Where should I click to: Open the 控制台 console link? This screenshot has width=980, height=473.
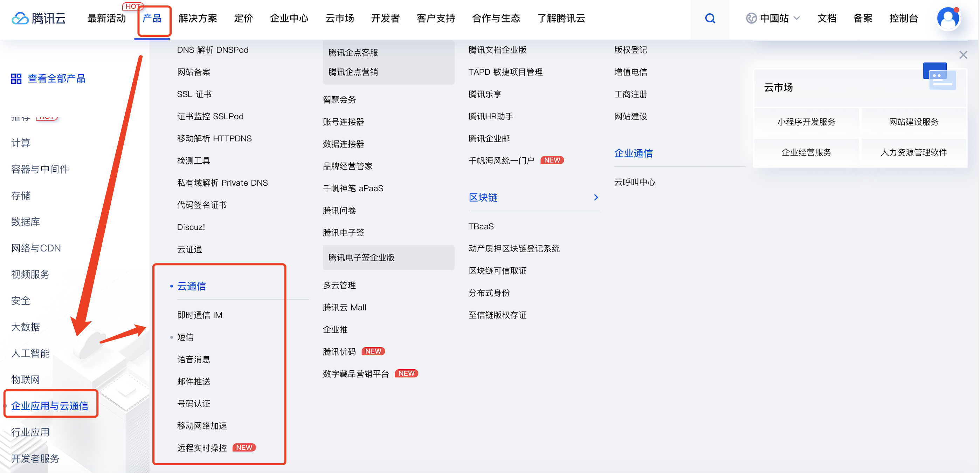903,18
